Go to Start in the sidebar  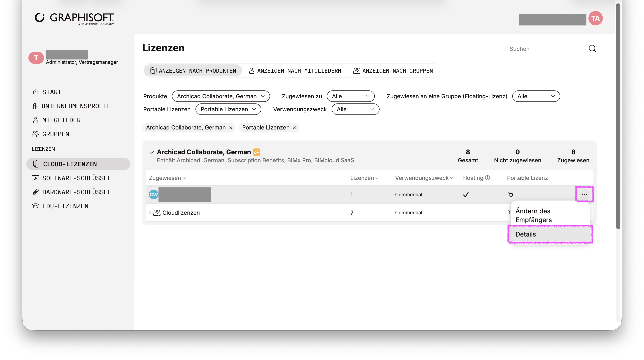coord(47,92)
